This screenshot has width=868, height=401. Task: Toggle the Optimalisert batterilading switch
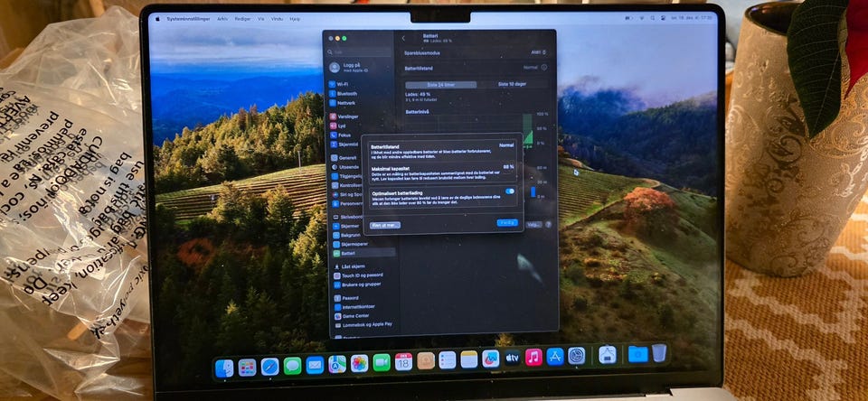(510, 191)
